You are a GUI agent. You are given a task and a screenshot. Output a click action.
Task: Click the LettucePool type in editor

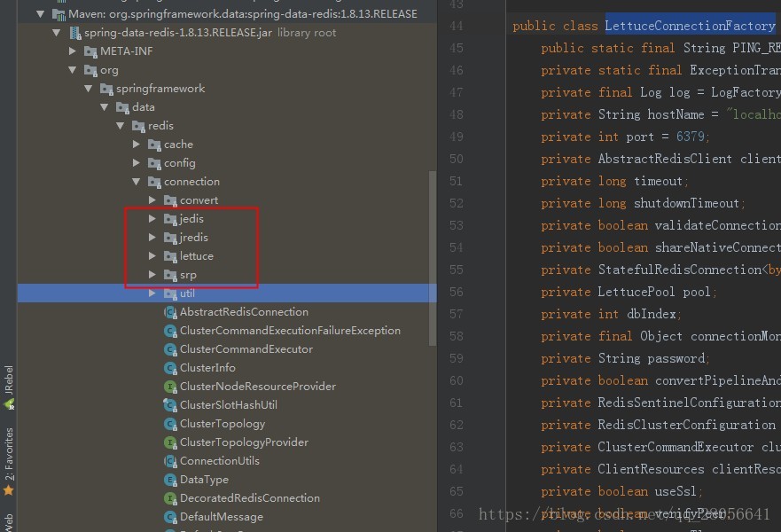(x=636, y=292)
